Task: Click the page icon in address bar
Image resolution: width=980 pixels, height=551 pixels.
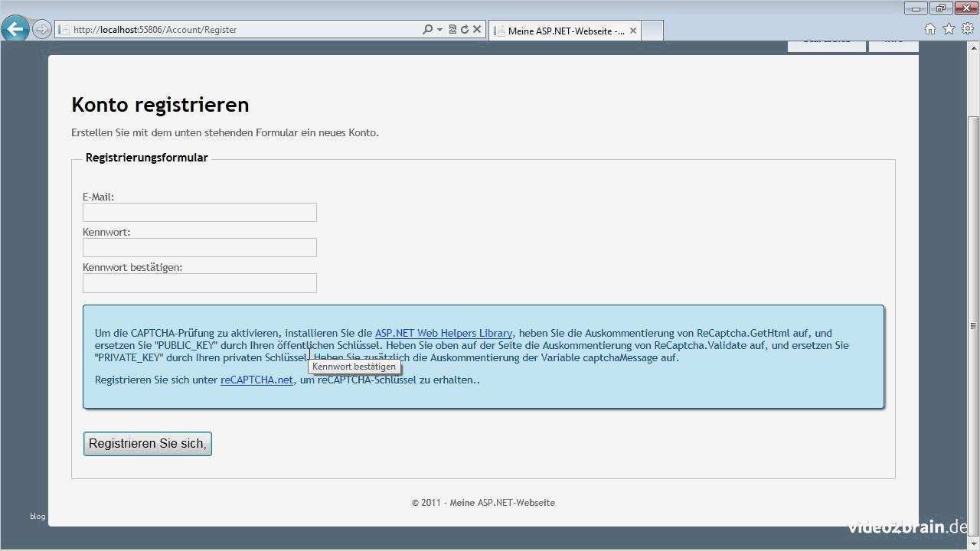Action: pos(64,30)
